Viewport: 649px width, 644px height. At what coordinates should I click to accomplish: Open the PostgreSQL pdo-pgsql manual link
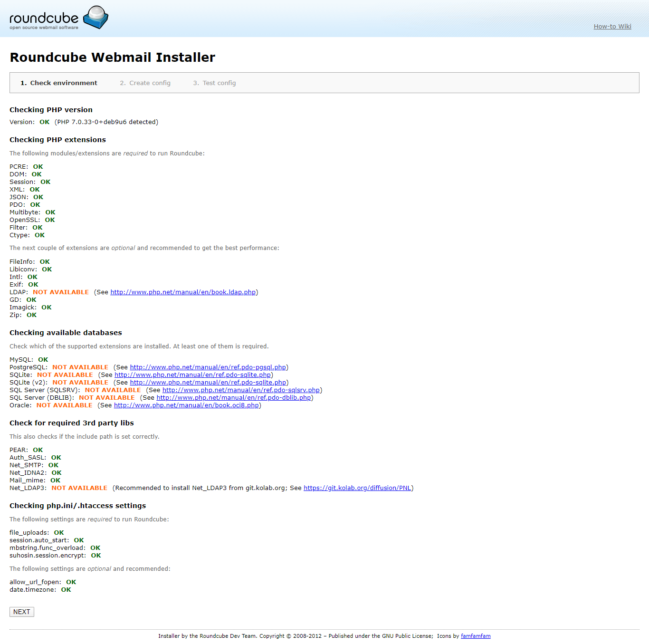point(208,367)
